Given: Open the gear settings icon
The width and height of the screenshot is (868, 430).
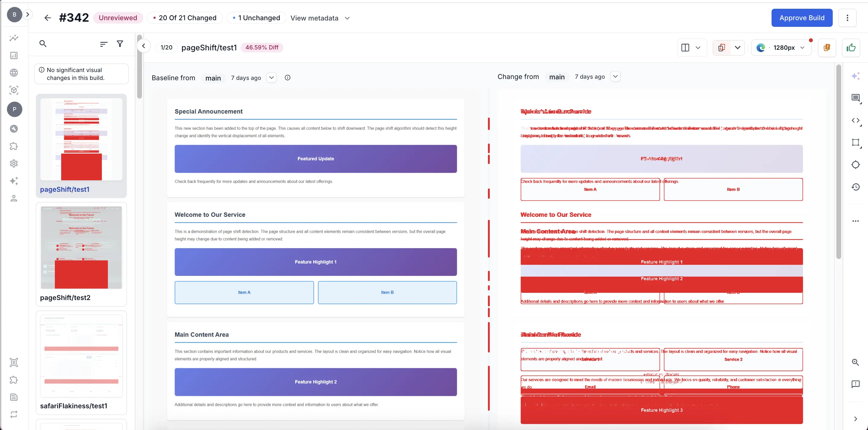Looking at the screenshot, I should (x=14, y=163).
